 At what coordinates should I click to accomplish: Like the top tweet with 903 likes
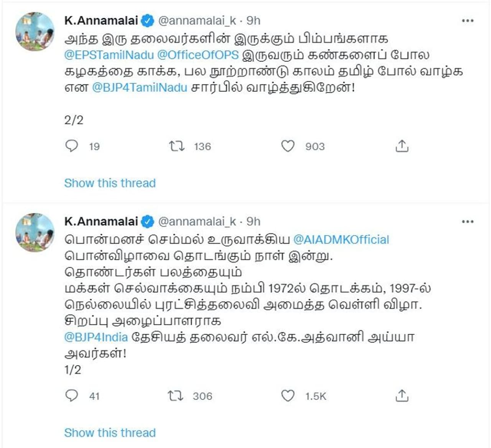[x=288, y=146]
